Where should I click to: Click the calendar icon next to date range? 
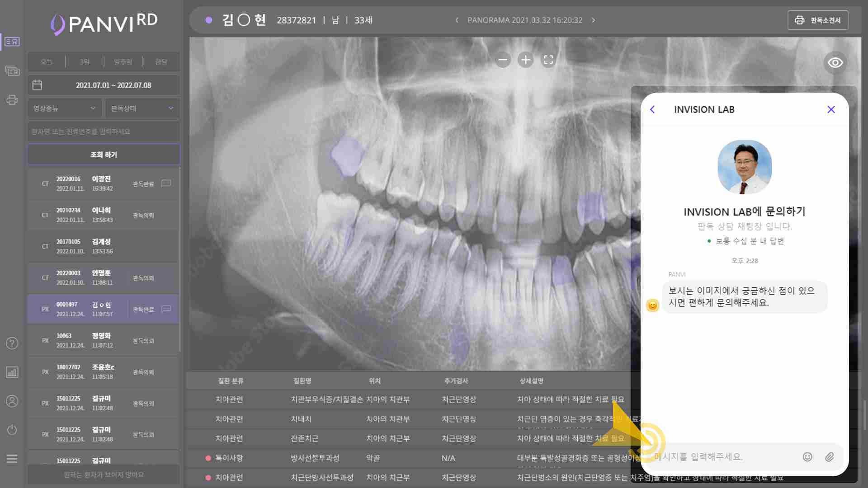(x=37, y=85)
